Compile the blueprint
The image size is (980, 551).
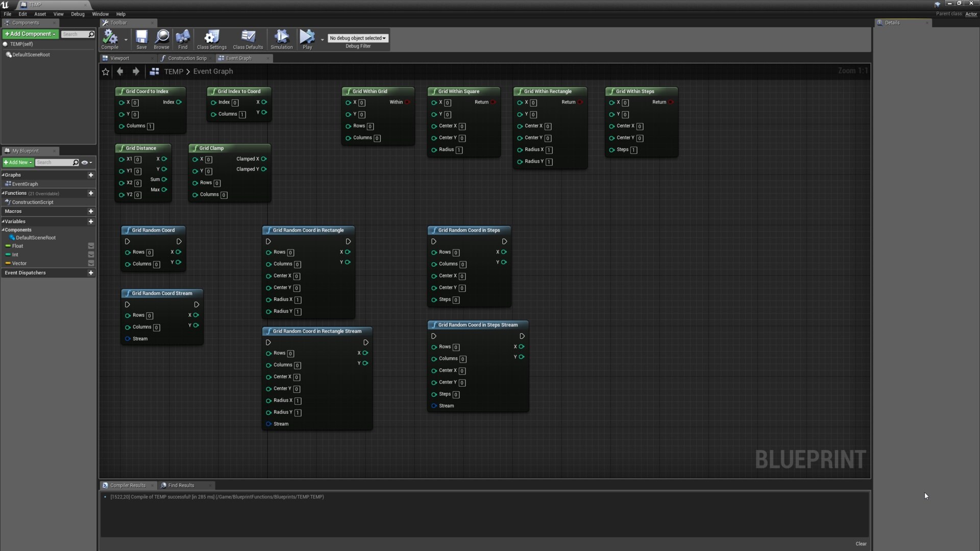pos(109,39)
